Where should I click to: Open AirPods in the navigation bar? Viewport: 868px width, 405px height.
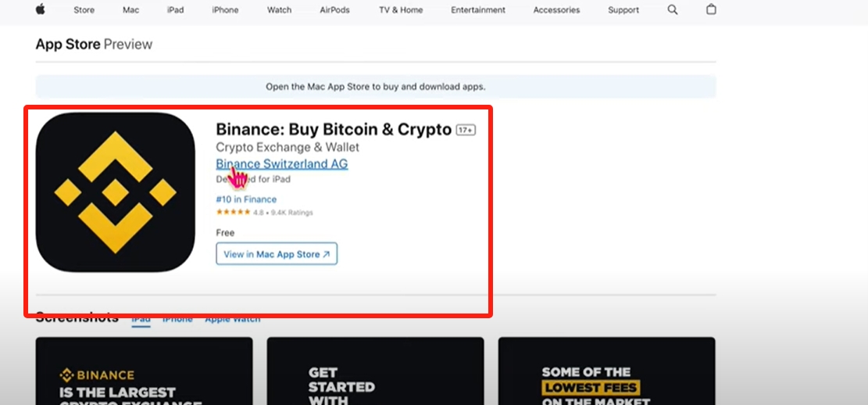click(x=335, y=10)
